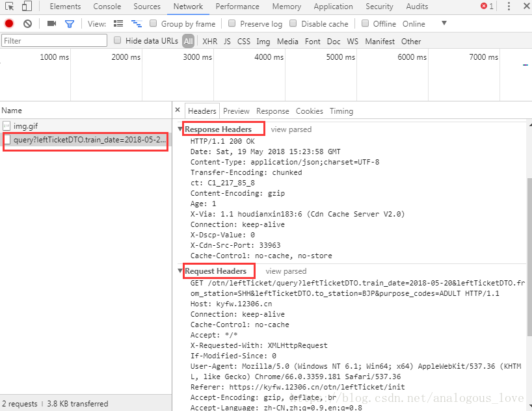
Task: Open the red error count indicator
Action: pos(487,6)
